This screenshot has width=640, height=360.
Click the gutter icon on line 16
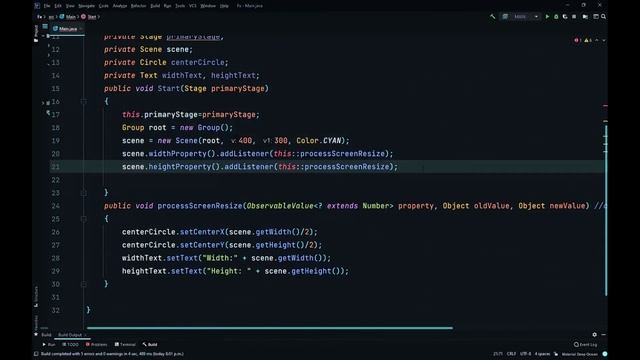[48, 102]
